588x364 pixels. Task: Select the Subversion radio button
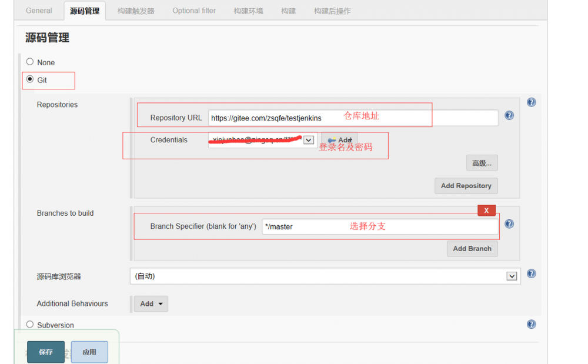tap(29, 325)
